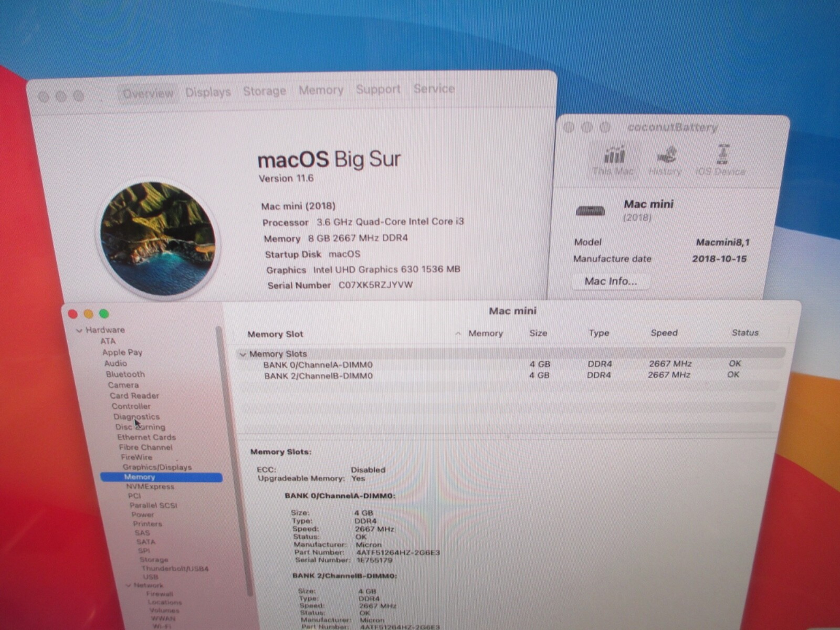This screenshot has width=840, height=630.
Task: Select the BANK 0/ChannelA-DIMM0 row
Action: click(509, 364)
